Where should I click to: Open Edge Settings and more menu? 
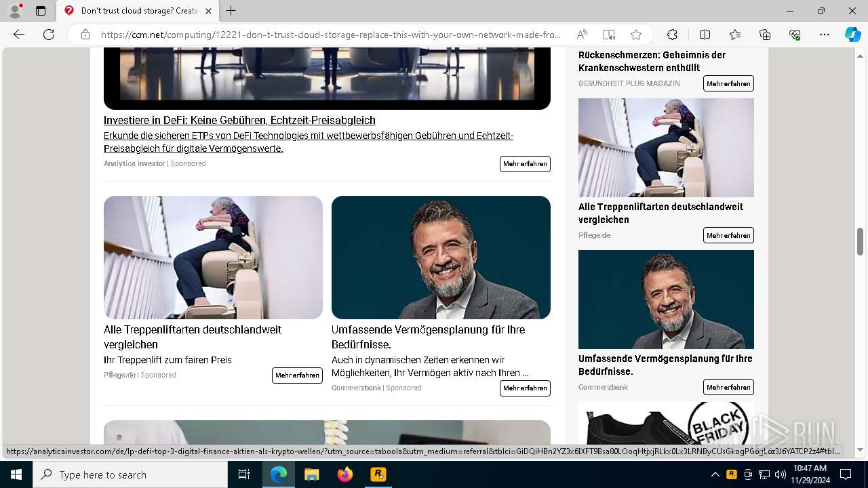tap(825, 35)
